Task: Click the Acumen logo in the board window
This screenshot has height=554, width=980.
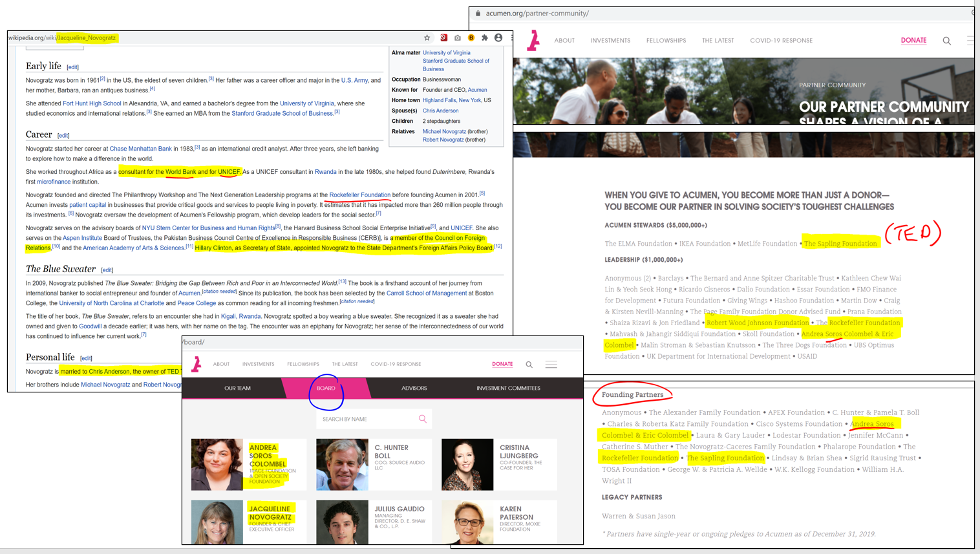Action: (197, 364)
